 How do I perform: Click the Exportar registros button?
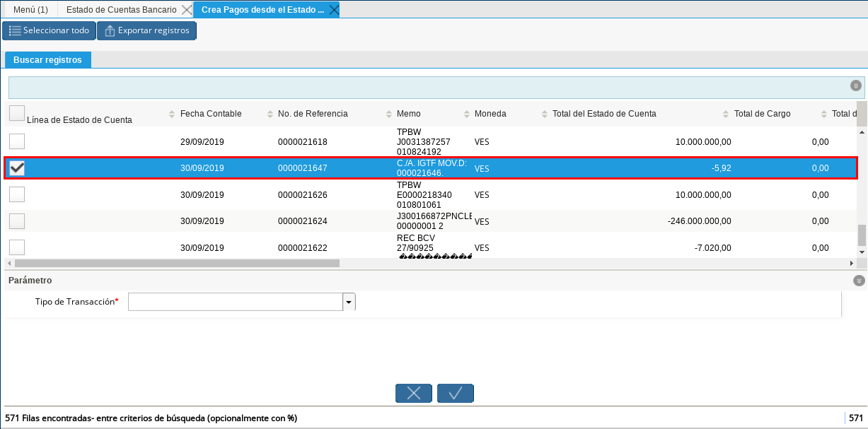[x=146, y=31]
